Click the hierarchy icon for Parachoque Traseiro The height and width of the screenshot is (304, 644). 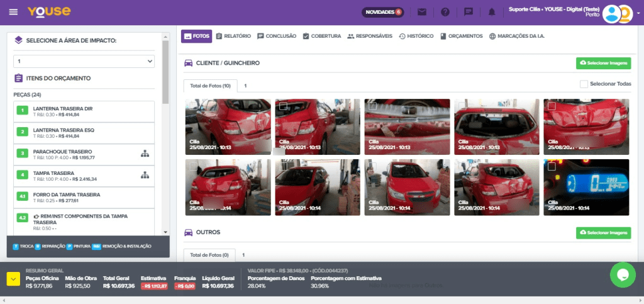(x=145, y=154)
